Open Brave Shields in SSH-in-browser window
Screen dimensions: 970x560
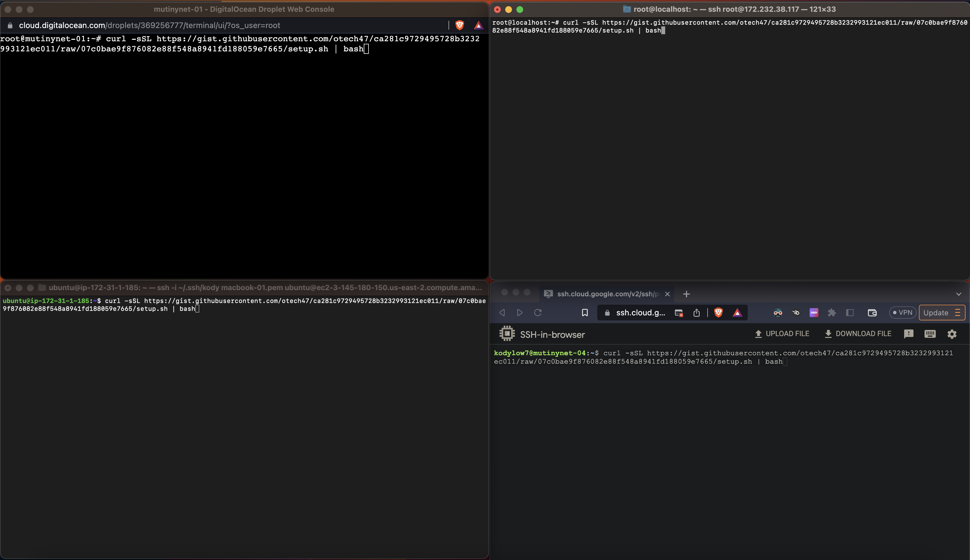(718, 313)
